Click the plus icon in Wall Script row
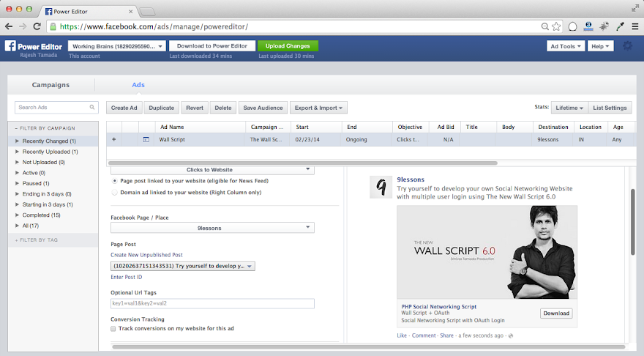The height and width of the screenshot is (356, 644). (113, 139)
